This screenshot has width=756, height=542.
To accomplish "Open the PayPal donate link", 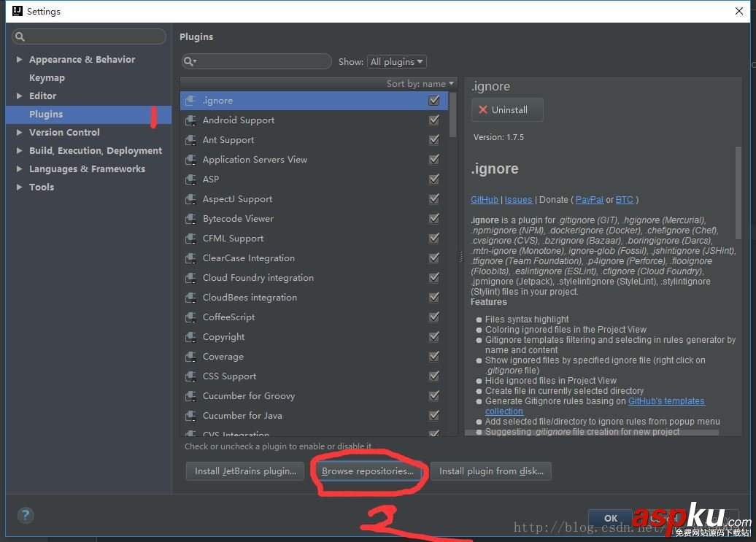I will click(x=589, y=199).
